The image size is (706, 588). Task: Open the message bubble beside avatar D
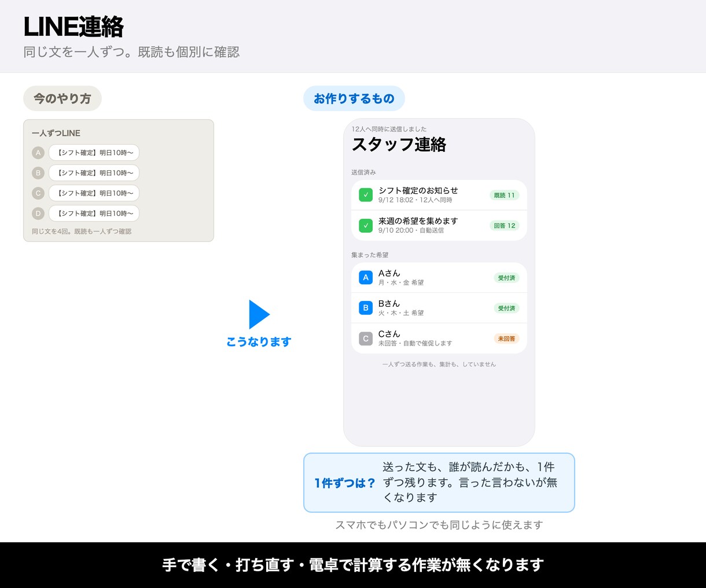click(x=94, y=214)
